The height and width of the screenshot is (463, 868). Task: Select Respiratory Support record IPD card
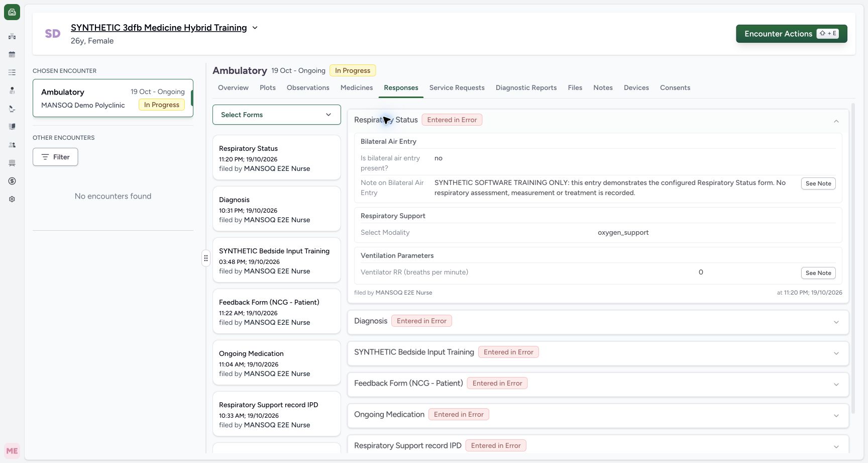277,414
